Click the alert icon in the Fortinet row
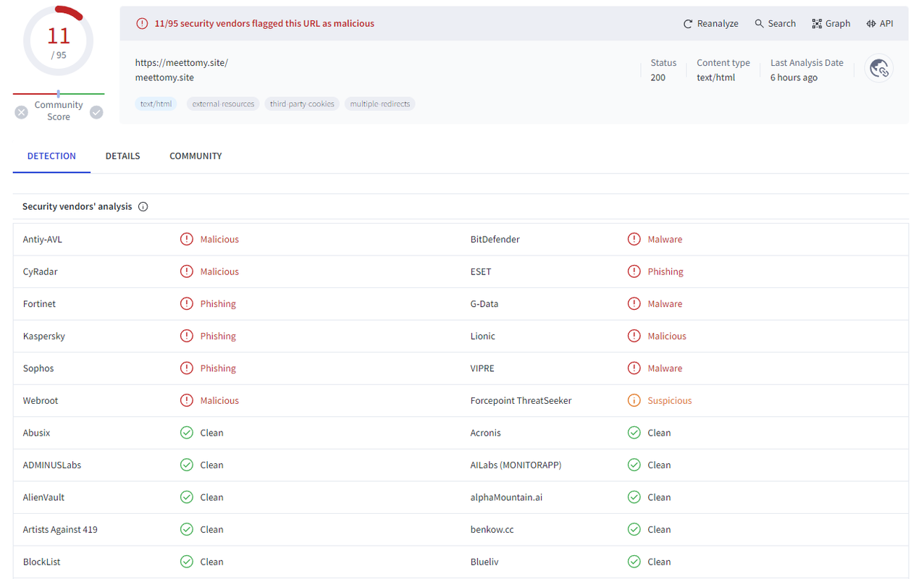Image resolution: width=924 pixels, height=579 pixels. tap(187, 303)
